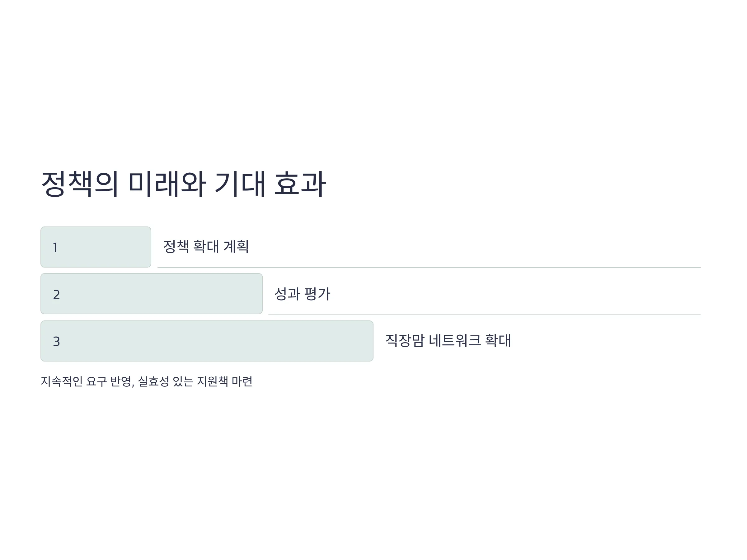Screen dimensions: 747x560
Task: Click the word 네트워크 in the third label
Action: coord(455,341)
